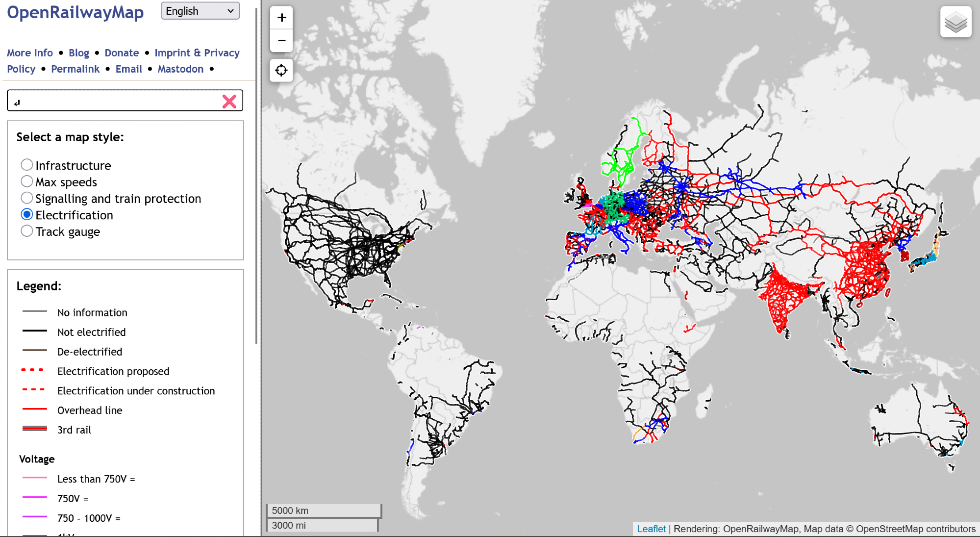Choose the Max speeds map style
Image resolution: width=980 pixels, height=537 pixels.
(27, 181)
